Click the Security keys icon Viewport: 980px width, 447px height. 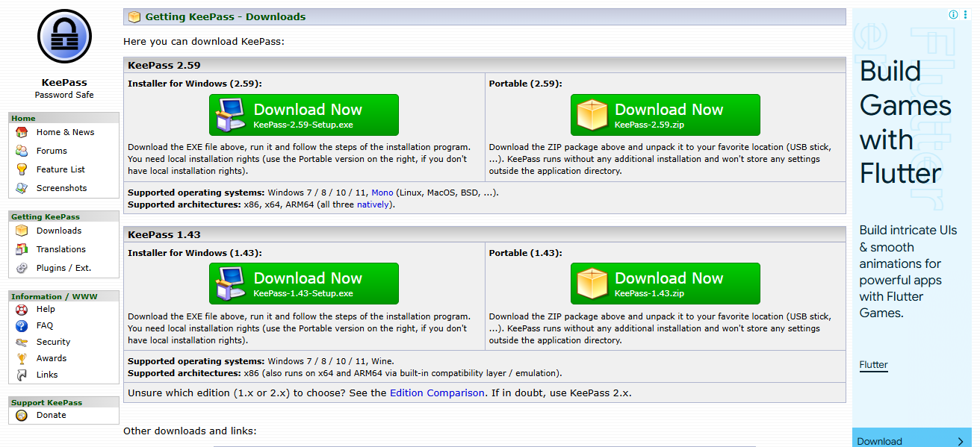pyautogui.click(x=22, y=342)
